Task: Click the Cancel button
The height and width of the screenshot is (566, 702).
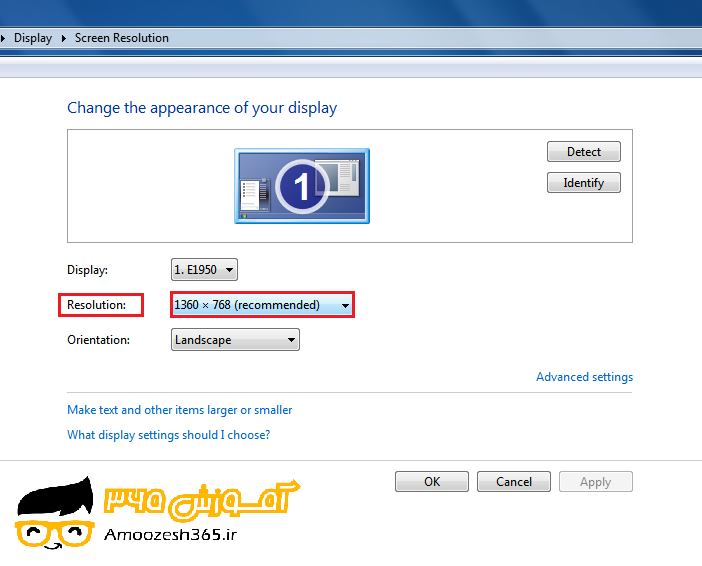Action: [x=514, y=482]
